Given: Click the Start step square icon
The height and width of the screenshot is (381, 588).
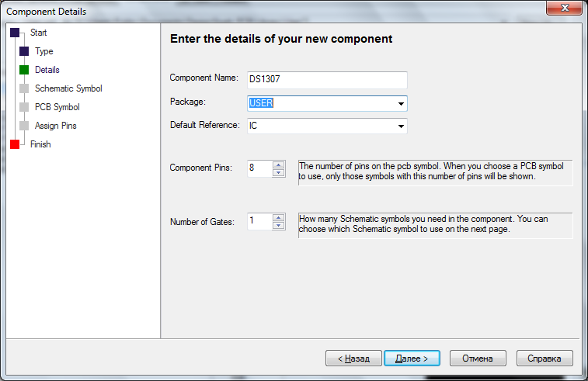Looking at the screenshot, I should [x=15, y=33].
